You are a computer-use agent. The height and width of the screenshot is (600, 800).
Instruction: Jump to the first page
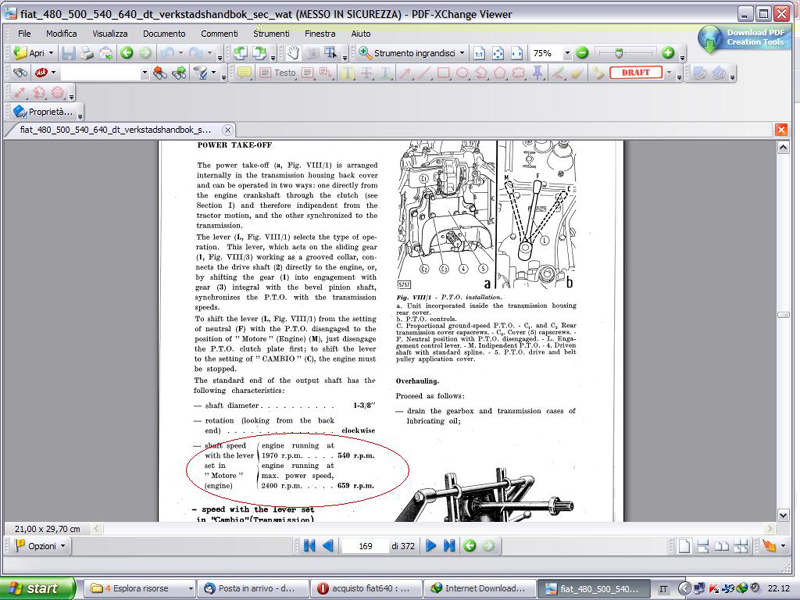[309, 546]
